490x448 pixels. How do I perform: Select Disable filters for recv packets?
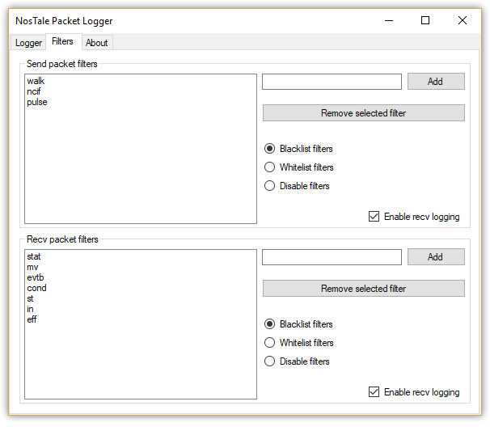(297, 361)
